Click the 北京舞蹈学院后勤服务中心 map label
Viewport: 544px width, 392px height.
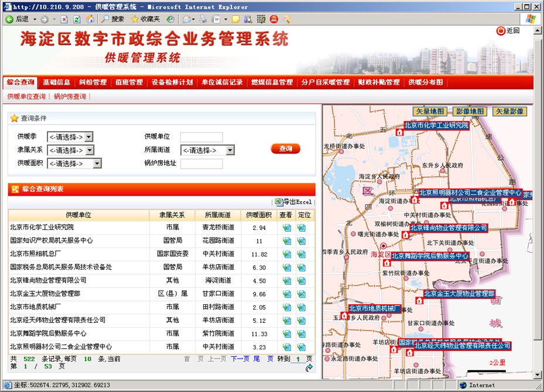[430, 256]
